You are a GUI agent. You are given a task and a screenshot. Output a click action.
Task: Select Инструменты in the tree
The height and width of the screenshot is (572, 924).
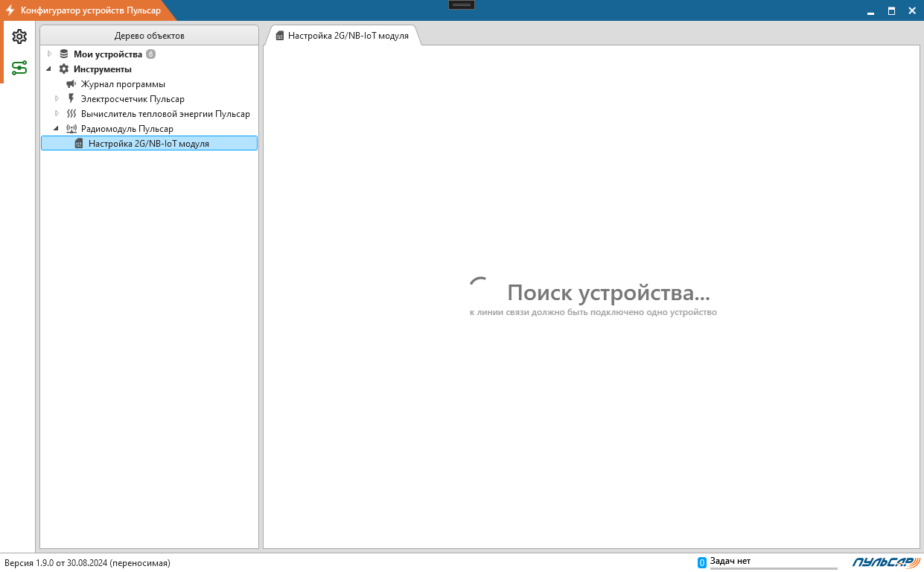tap(103, 69)
